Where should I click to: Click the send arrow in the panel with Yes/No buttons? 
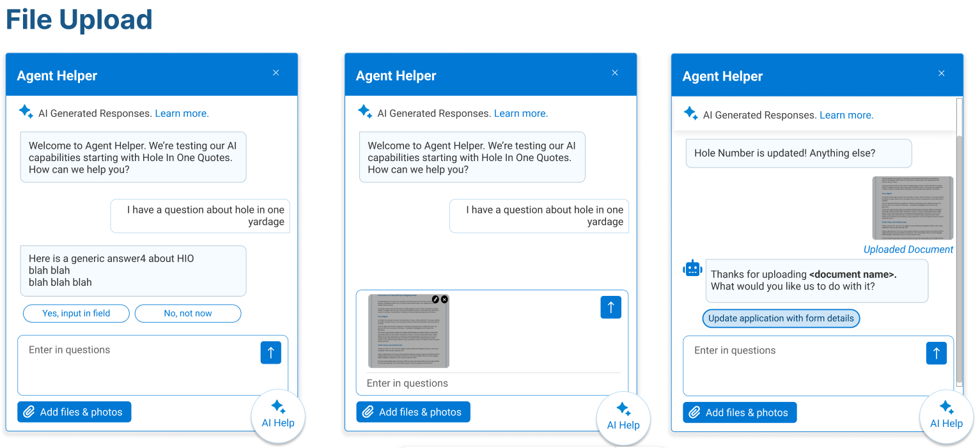tap(271, 353)
